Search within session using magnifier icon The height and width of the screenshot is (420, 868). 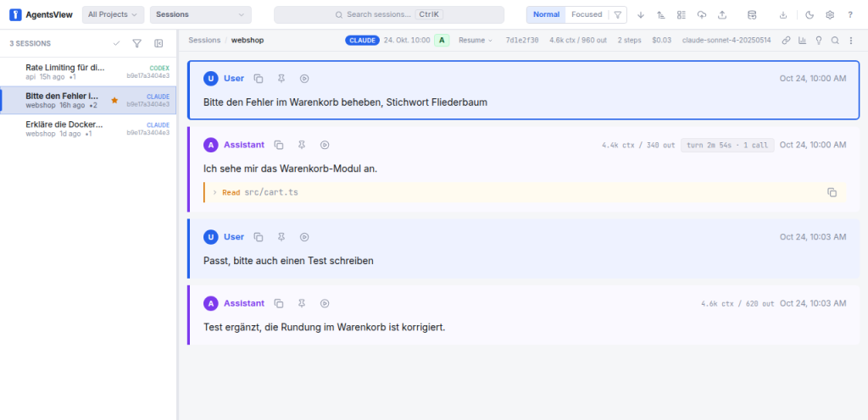tap(835, 41)
